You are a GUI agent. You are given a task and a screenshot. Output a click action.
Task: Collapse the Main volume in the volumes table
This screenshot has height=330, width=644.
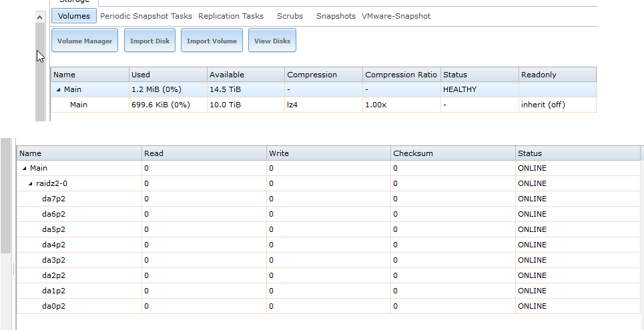point(58,90)
